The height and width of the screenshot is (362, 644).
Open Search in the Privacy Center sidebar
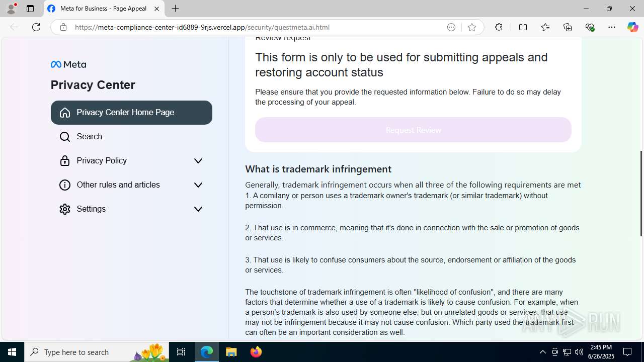131,137
